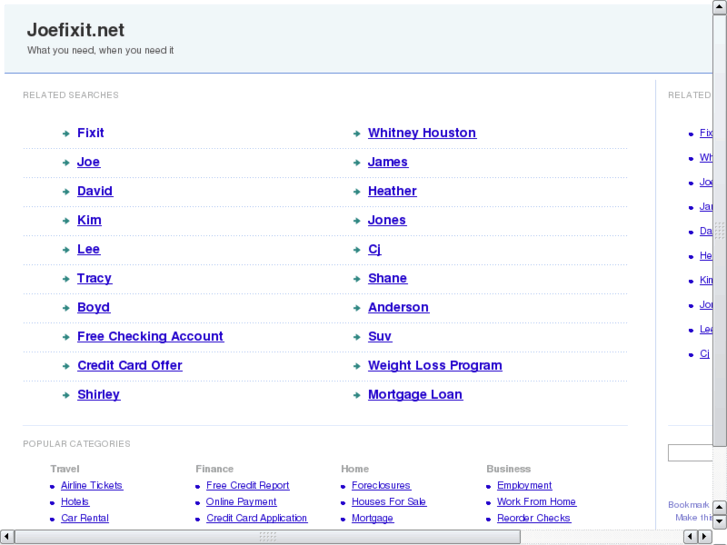Click the horizontal scrollbar thumb

[x=267, y=537]
